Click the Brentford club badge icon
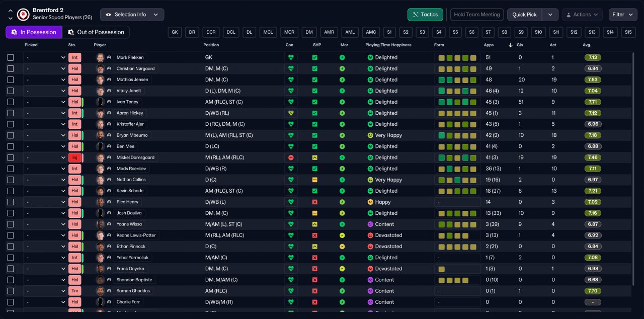 [23, 14]
